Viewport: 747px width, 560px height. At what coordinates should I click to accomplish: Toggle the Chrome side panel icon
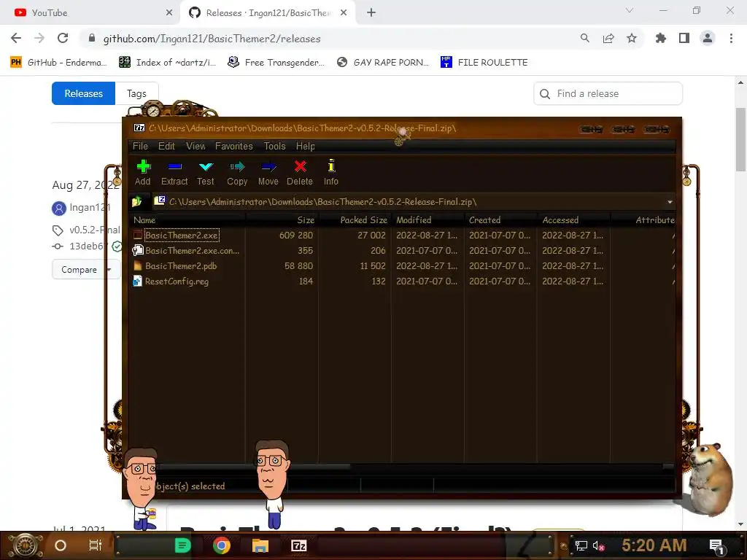pos(684,39)
